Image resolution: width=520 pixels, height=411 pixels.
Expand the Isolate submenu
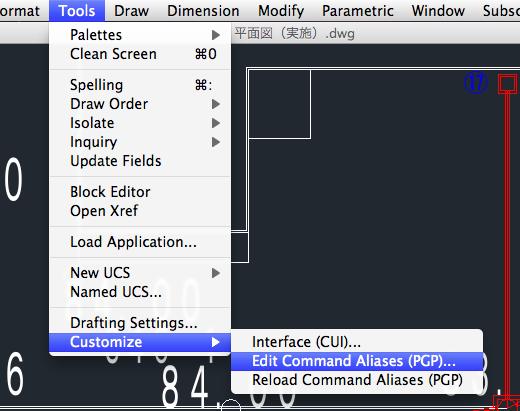click(140, 123)
